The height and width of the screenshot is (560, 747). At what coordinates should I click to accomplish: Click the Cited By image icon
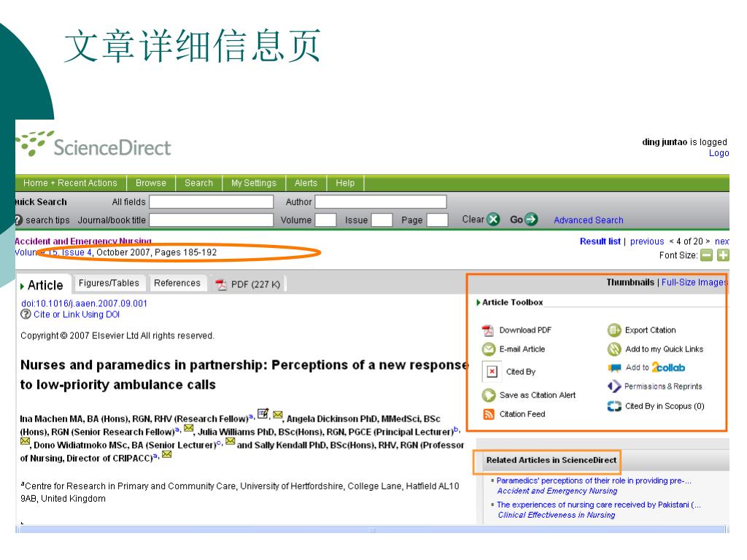coord(492,371)
